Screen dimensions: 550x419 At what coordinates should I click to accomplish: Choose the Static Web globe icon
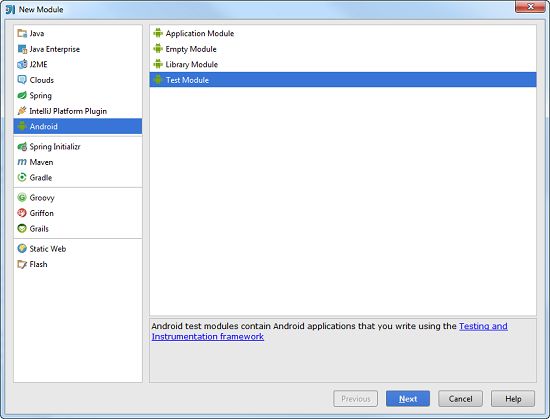click(x=22, y=249)
